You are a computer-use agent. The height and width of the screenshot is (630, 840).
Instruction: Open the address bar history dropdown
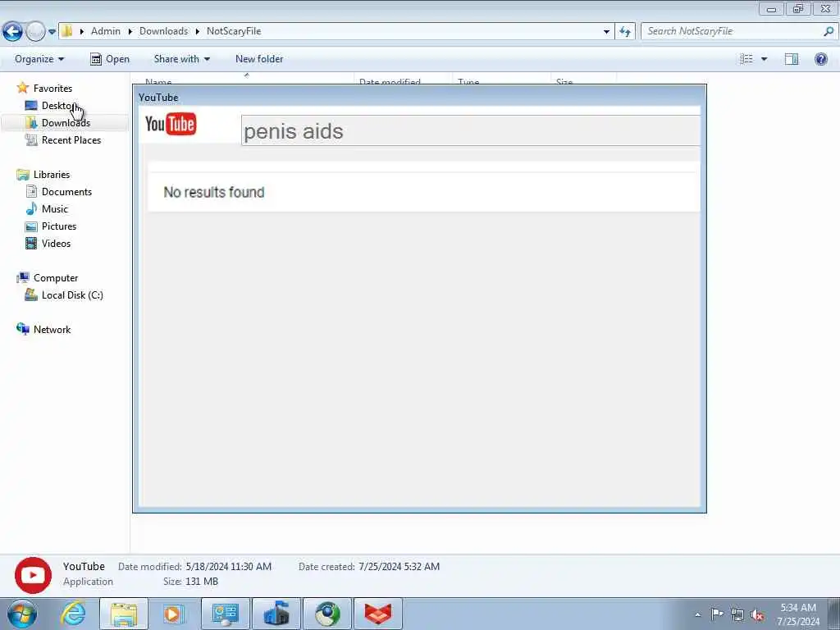[606, 32]
